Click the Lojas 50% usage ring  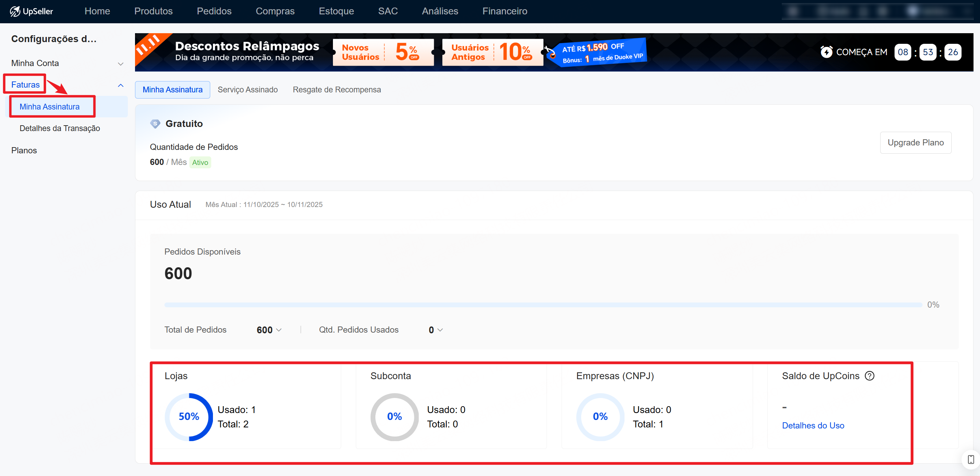189,417
